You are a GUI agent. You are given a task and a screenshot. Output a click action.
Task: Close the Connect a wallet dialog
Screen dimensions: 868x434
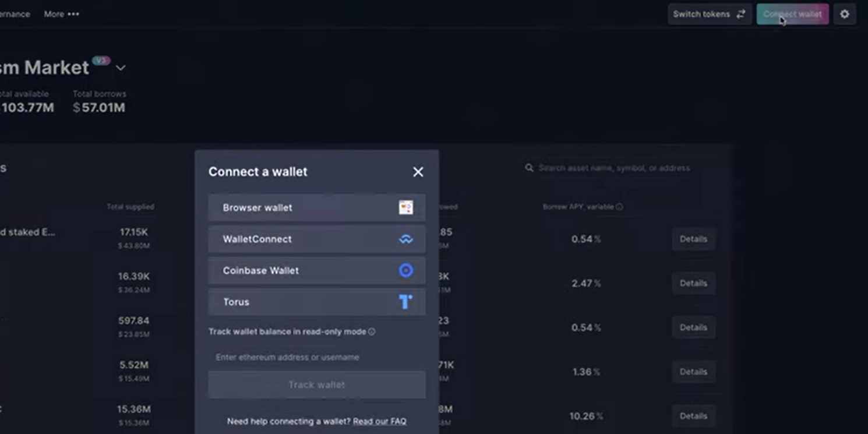(x=418, y=172)
